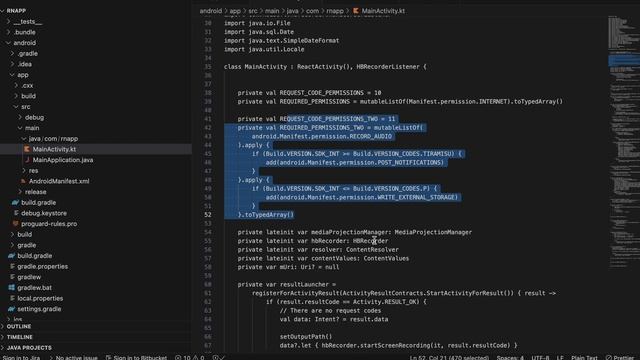Click the gradlew file icon
This screenshot has width=640, height=360.
(x=12, y=277)
